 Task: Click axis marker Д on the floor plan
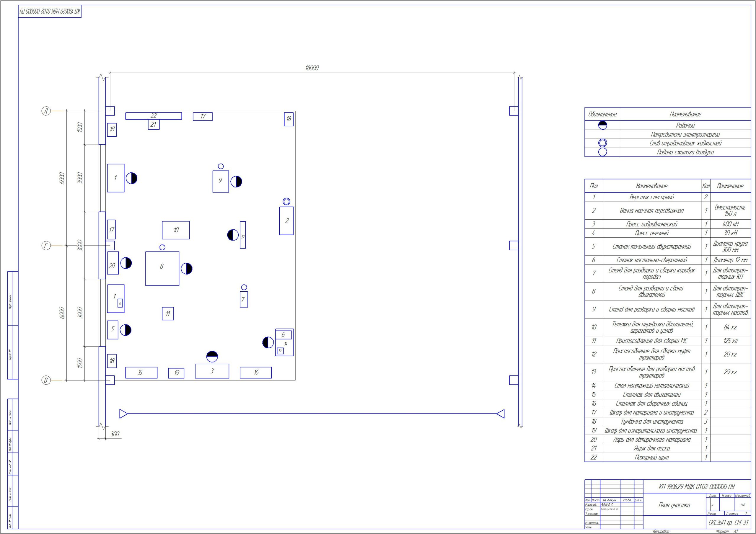coord(46,111)
